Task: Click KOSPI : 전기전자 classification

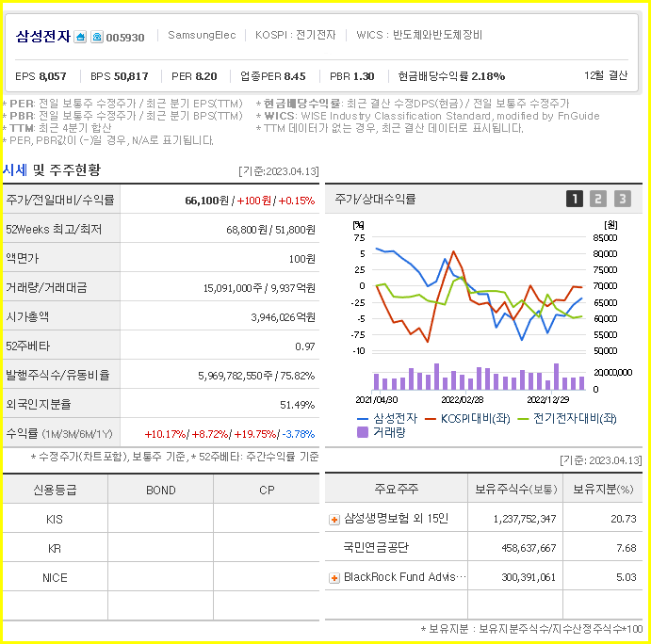Action: click(x=295, y=35)
